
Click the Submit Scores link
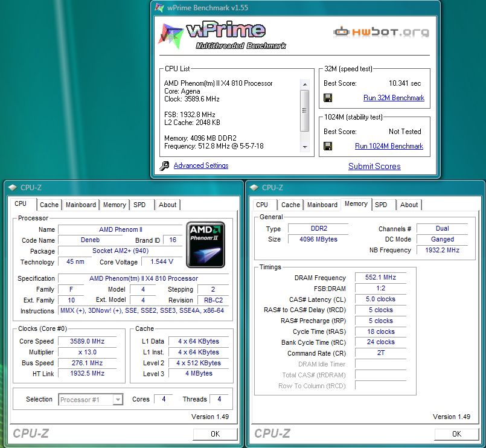pos(374,166)
